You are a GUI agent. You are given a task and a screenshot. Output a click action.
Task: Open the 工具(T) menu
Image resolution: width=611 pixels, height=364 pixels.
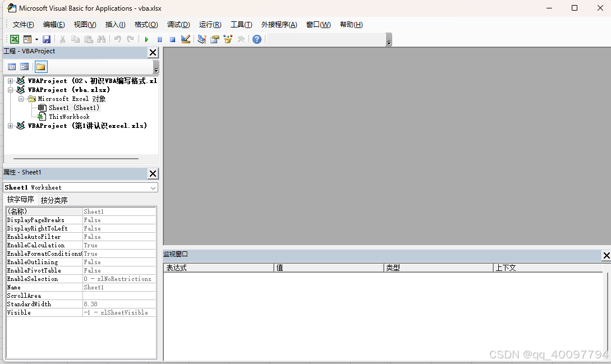(241, 25)
